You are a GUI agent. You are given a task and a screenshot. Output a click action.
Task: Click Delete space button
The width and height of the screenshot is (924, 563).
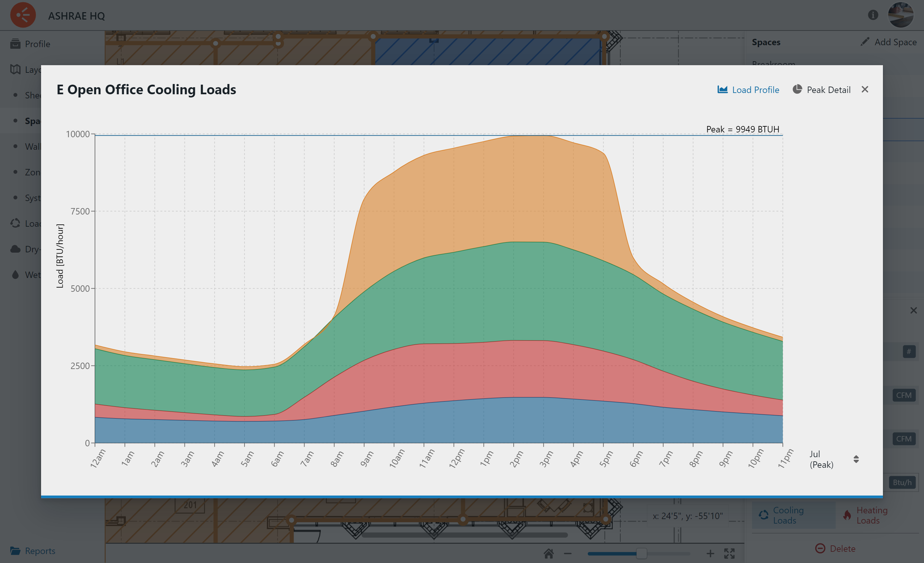[835, 548]
